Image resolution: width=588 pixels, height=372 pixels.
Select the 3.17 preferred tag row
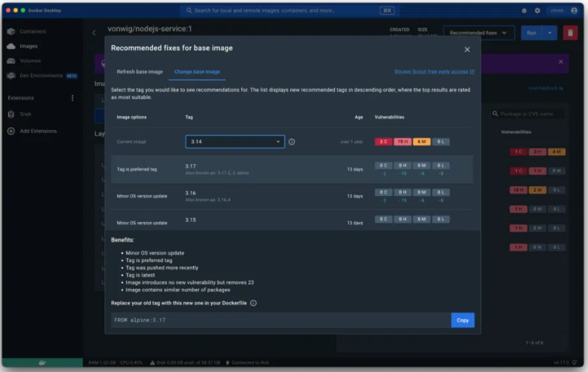coord(292,169)
